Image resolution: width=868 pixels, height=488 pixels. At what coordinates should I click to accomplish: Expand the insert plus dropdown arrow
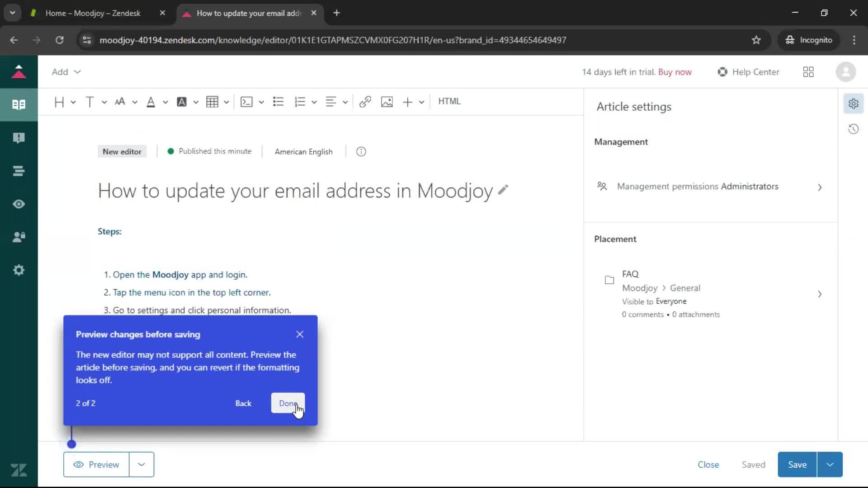click(x=422, y=103)
